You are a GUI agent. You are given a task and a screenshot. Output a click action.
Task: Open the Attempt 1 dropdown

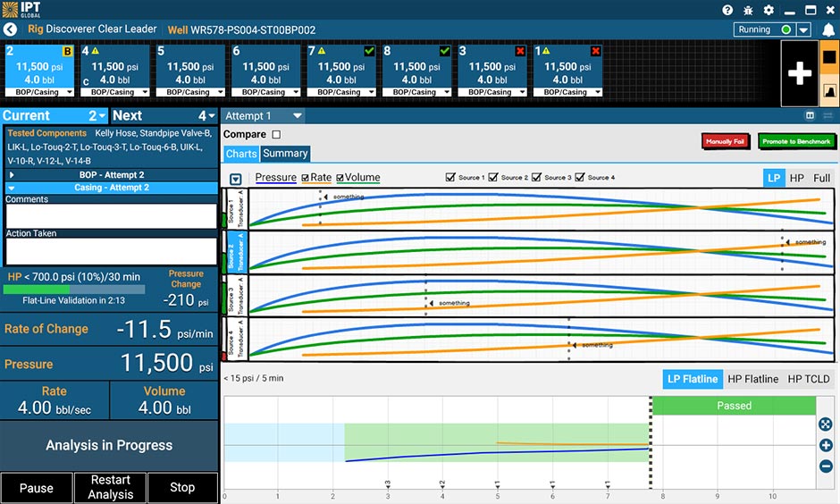[298, 116]
